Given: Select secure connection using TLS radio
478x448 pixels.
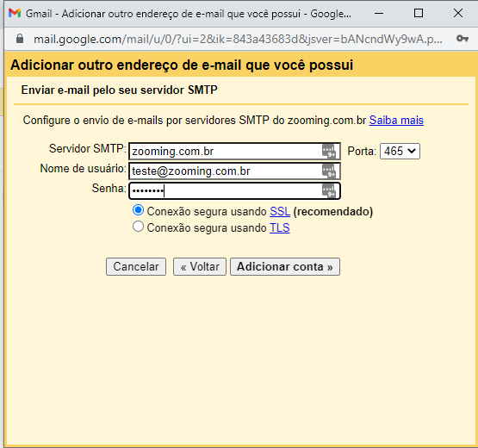Looking at the screenshot, I should tap(138, 227).
